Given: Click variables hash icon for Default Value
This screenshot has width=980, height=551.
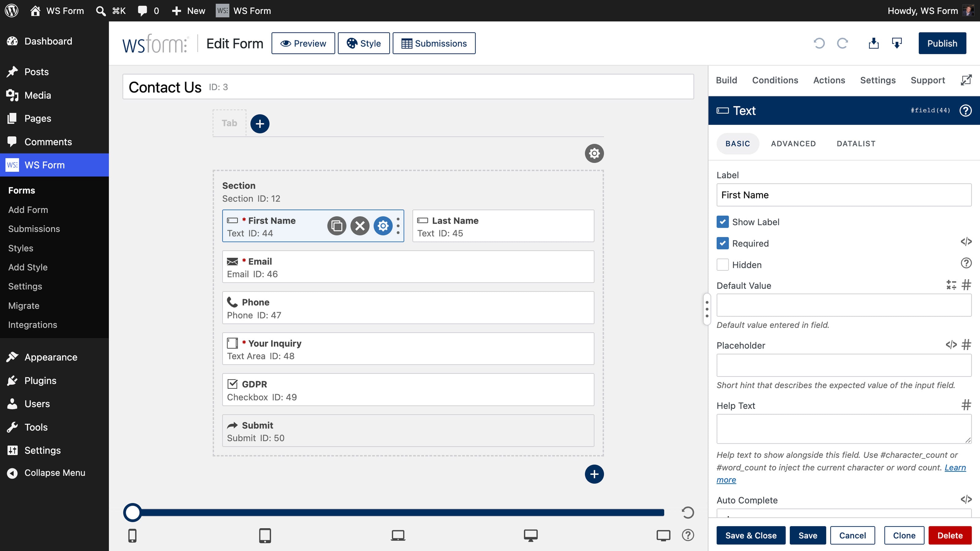Looking at the screenshot, I should click(x=966, y=285).
